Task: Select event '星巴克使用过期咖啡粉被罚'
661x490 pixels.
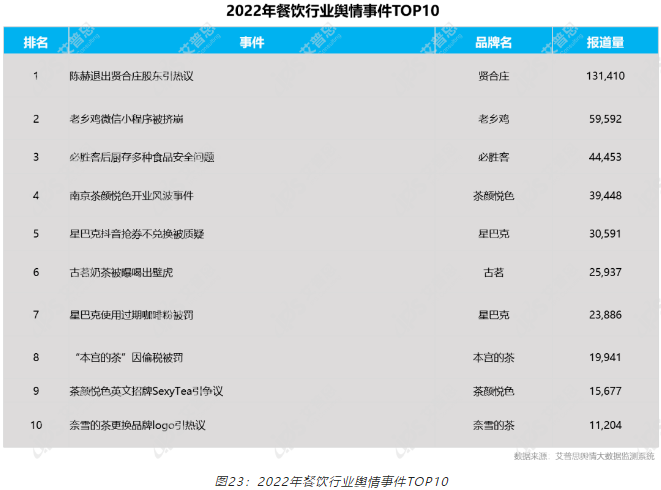Action: pos(132,315)
